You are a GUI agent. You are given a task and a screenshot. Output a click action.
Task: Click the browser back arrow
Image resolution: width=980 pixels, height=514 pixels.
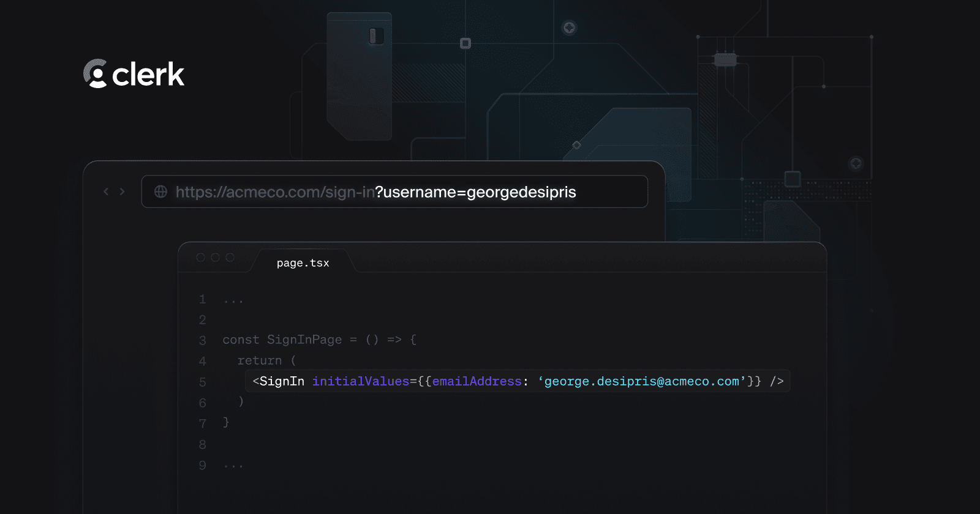(x=106, y=192)
